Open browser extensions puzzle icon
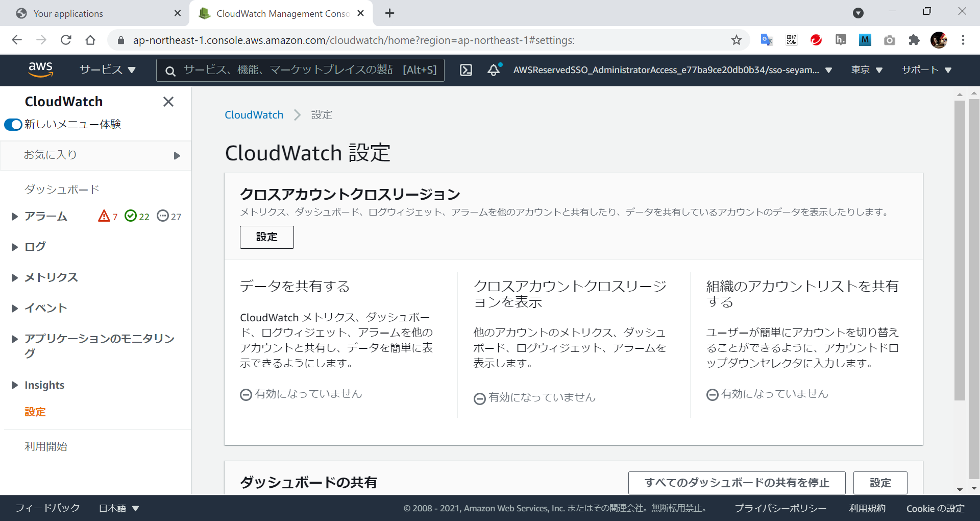Viewport: 980px width, 521px height. [x=914, y=40]
